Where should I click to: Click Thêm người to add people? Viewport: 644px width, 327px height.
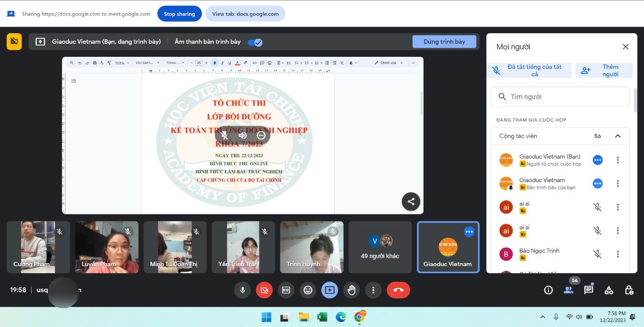point(604,70)
